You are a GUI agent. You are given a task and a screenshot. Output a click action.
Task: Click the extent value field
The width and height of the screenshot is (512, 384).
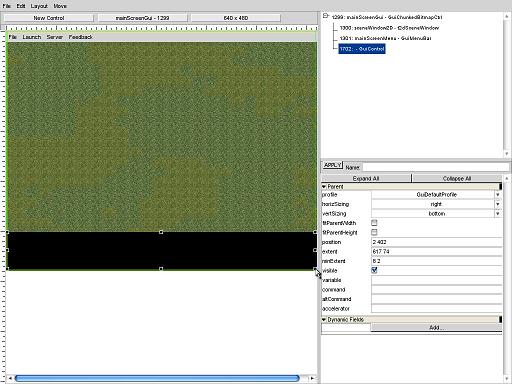(x=436, y=252)
